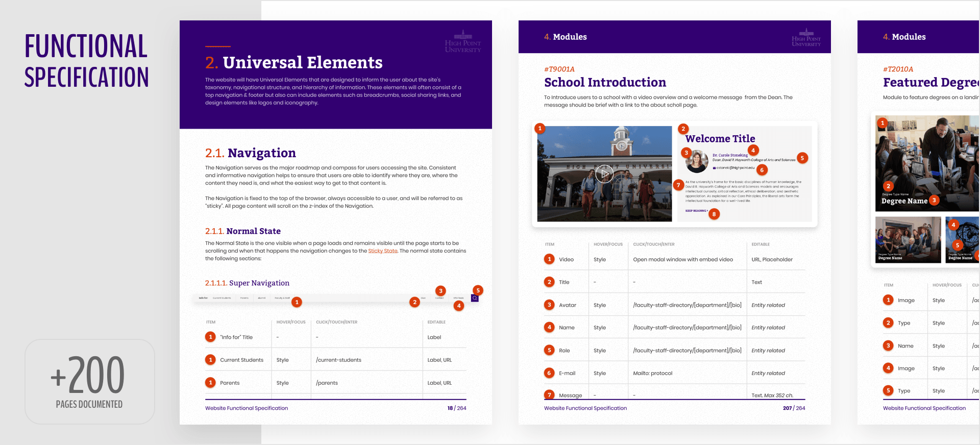The width and height of the screenshot is (980, 445).
Task: Click the "#T2010A" module code
Action: tap(898, 69)
